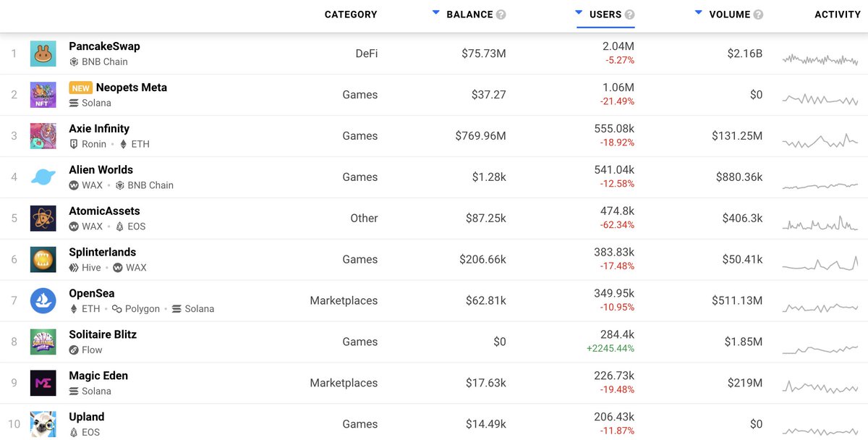Click the Hive icon under Splinterlands
Image resolution: width=868 pixels, height=440 pixels.
[74, 268]
